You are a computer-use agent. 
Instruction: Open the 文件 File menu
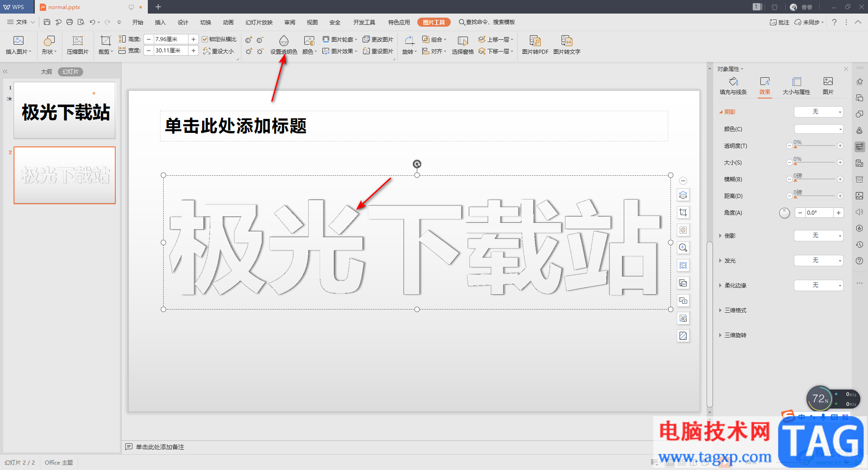pos(21,22)
